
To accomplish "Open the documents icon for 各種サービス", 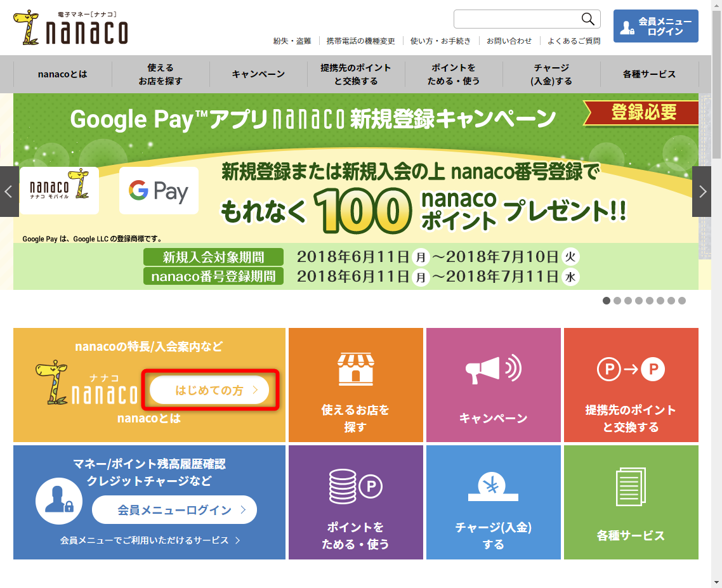I will [631, 487].
